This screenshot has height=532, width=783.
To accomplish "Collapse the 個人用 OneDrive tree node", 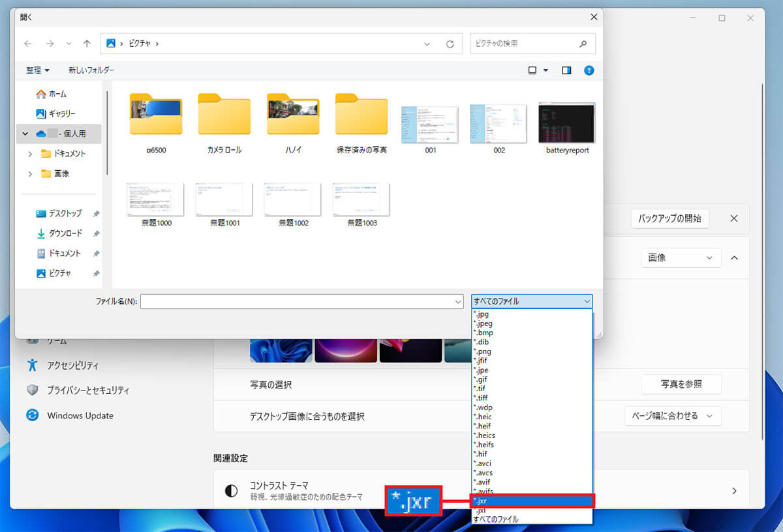I will tap(25, 134).
